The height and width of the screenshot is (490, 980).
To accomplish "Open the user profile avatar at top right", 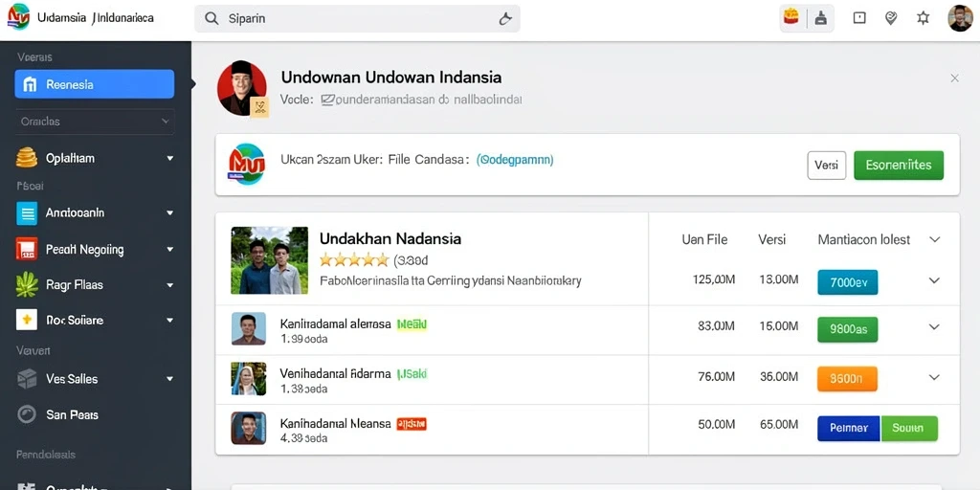I will (x=960, y=18).
